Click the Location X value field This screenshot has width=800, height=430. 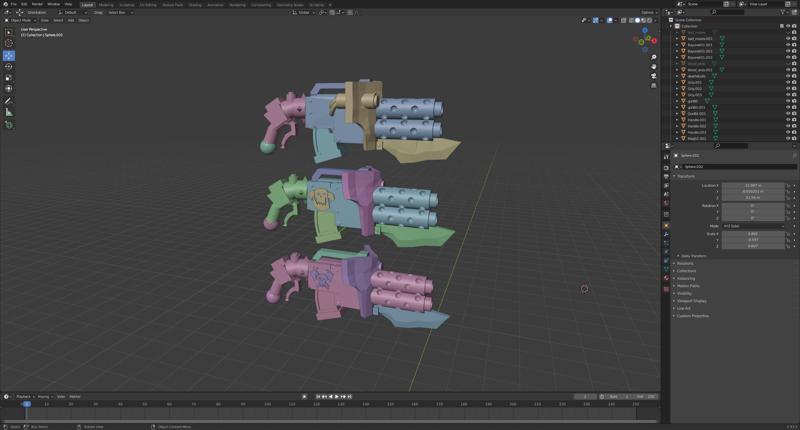pos(753,186)
